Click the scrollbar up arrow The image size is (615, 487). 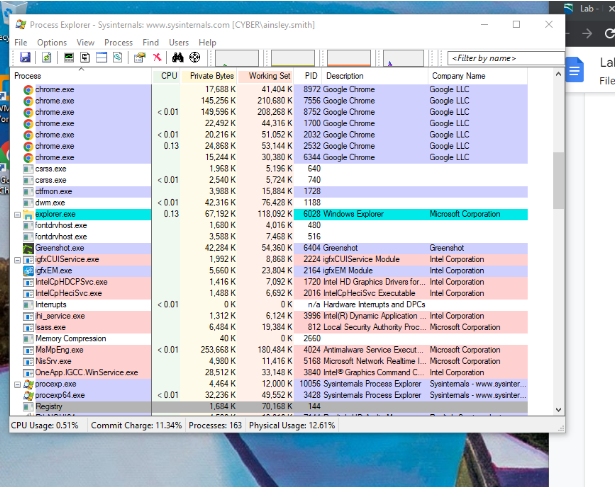(558, 74)
